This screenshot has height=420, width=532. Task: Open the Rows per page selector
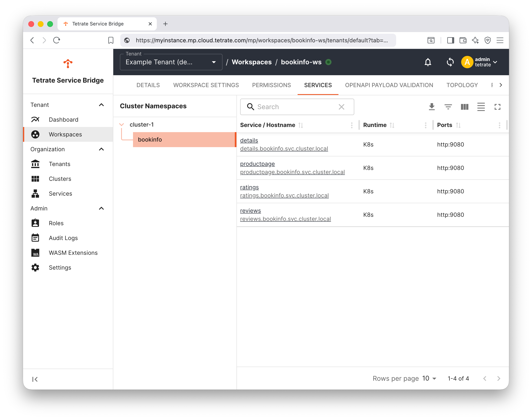429,378
